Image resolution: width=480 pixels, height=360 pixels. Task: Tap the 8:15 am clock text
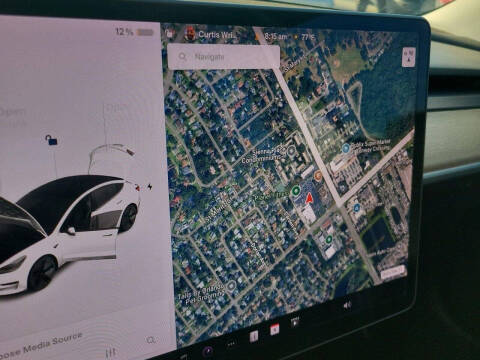pyautogui.click(x=276, y=36)
